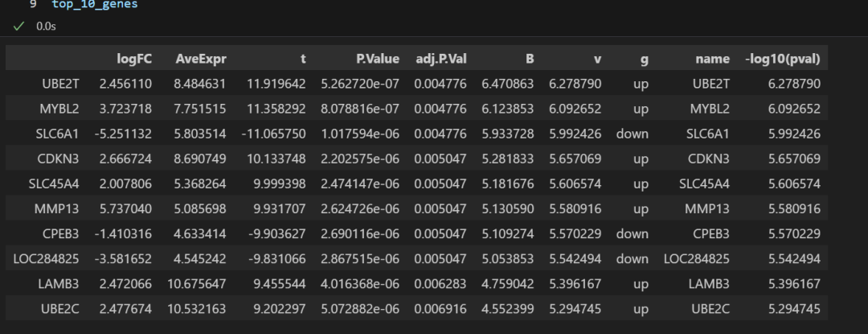
Task: Click the -log10(pval) column header
Action: [783, 59]
